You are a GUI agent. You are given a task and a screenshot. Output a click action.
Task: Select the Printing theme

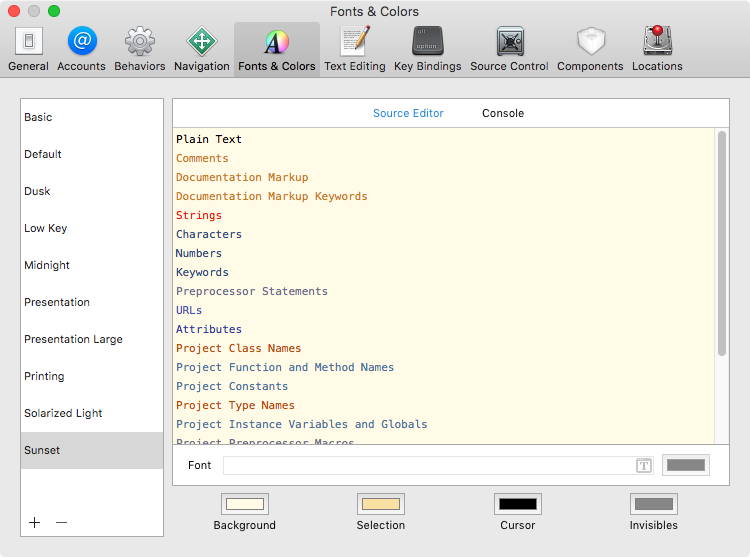click(x=92, y=376)
